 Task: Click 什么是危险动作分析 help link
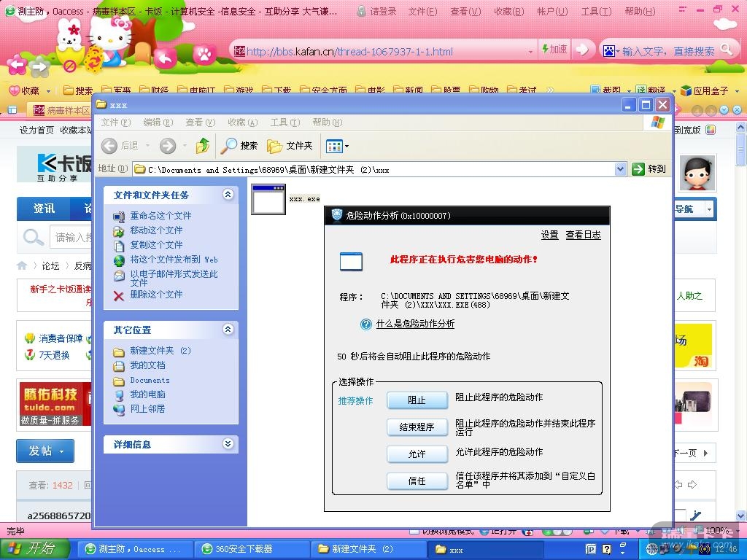pyautogui.click(x=415, y=324)
